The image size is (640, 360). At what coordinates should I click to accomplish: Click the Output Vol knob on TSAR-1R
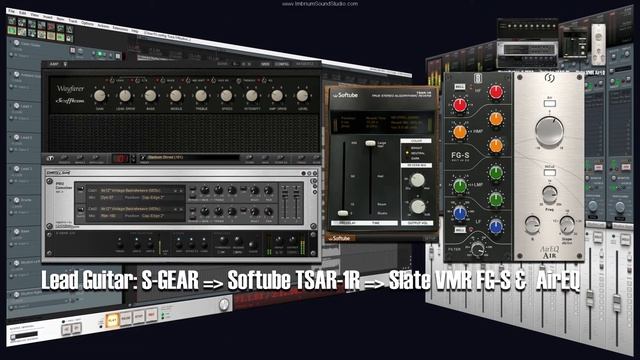point(418,207)
